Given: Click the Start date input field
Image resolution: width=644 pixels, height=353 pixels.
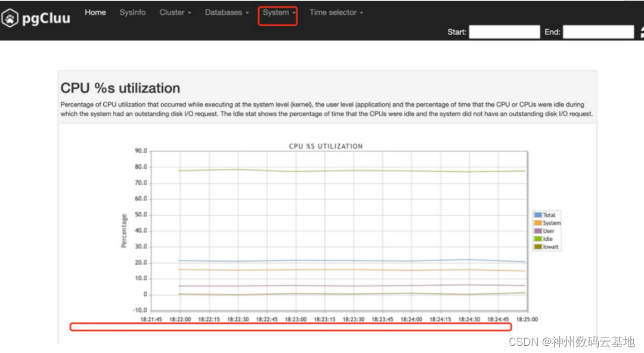Looking at the screenshot, I should pos(504,32).
